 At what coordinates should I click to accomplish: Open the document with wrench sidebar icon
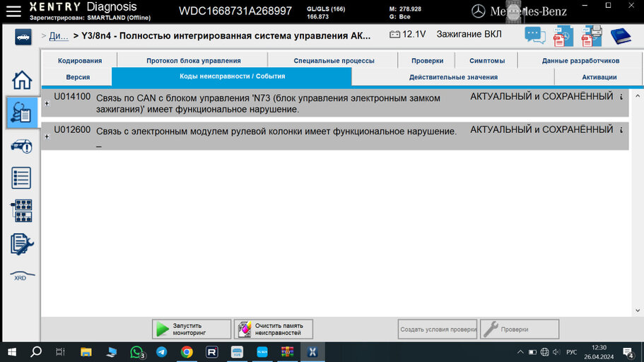pos(22,244)
